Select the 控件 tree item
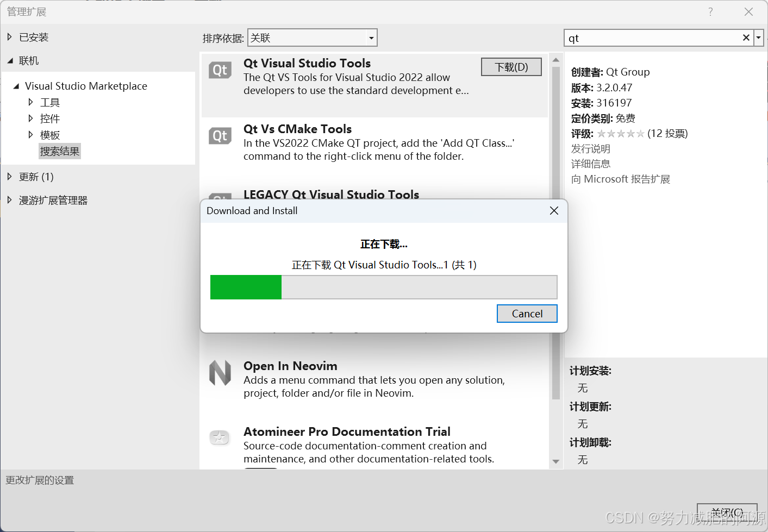This screenshot has height=532, width=768. point(50,118)
